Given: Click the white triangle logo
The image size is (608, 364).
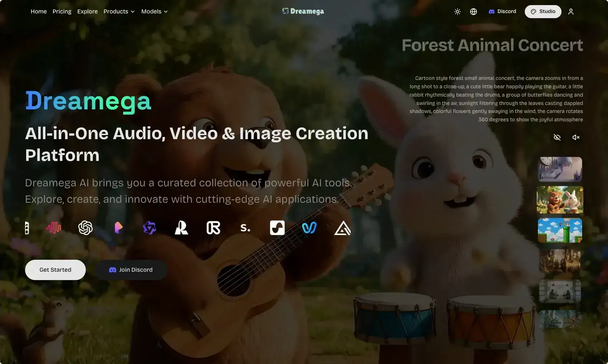Looking at the screenshot, I should click(342, 228).
